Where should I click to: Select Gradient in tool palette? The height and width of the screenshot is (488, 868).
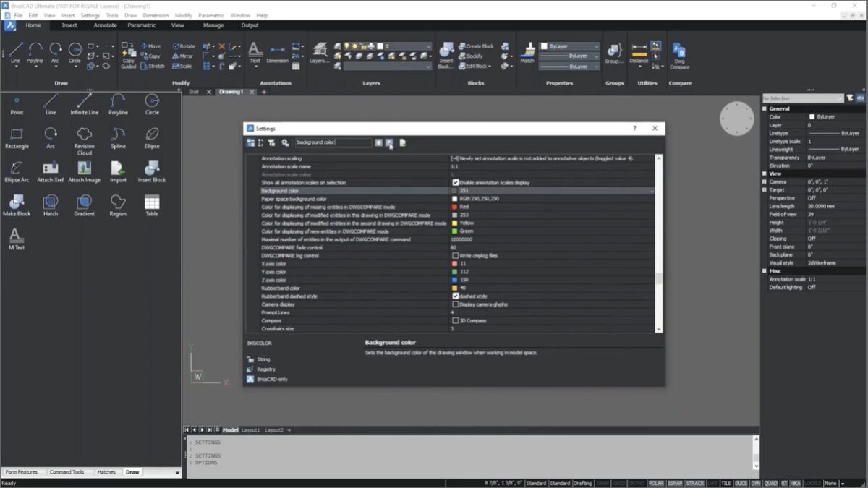(84, 206)
